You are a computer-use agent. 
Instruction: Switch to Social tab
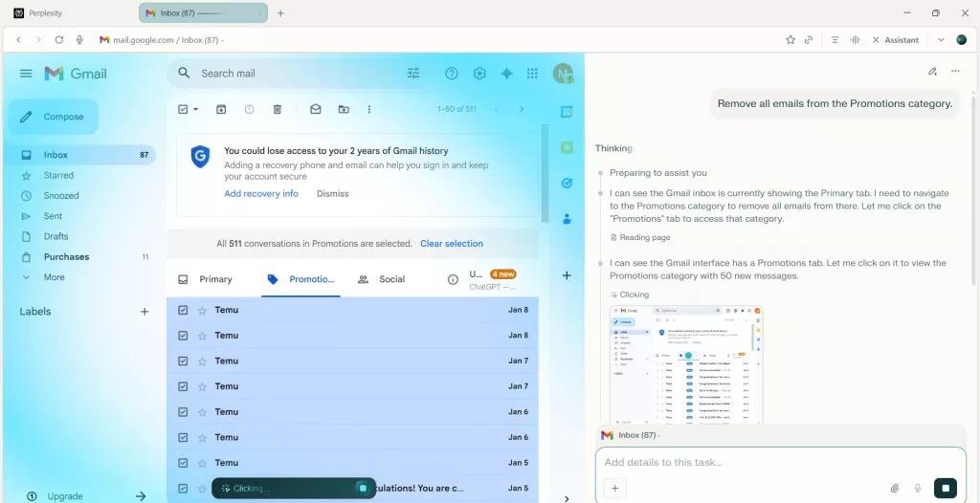[382, 279]
